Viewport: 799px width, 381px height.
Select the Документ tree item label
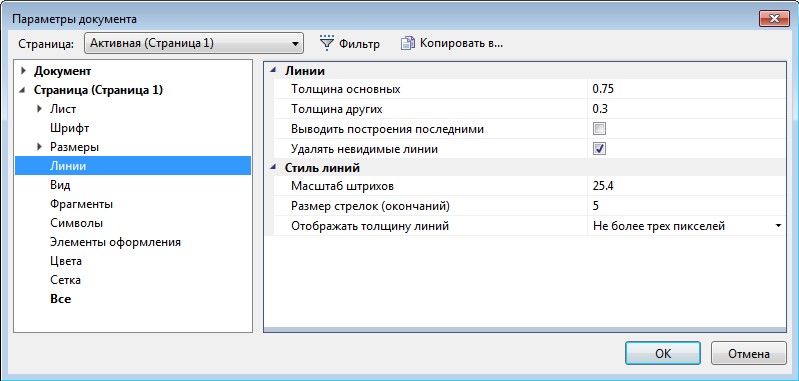(62, 71)
